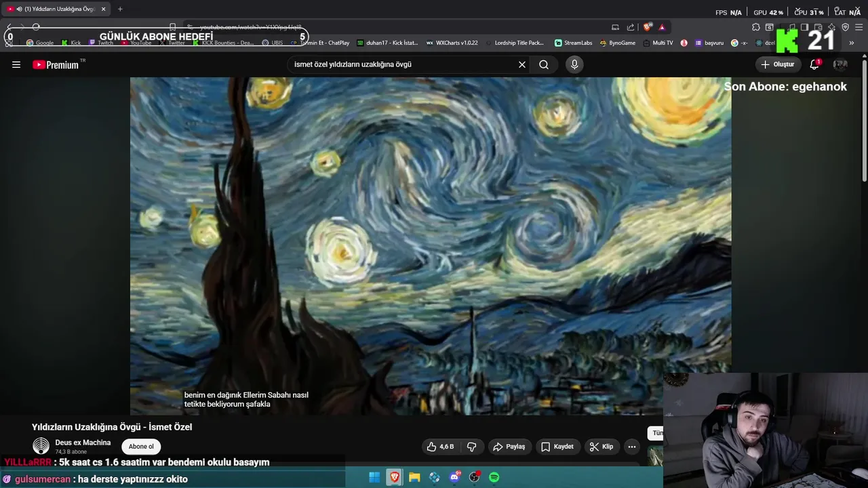The image size is (868, 488).
Task: Like the video showing 4,6 B
Action: (440, 447)
